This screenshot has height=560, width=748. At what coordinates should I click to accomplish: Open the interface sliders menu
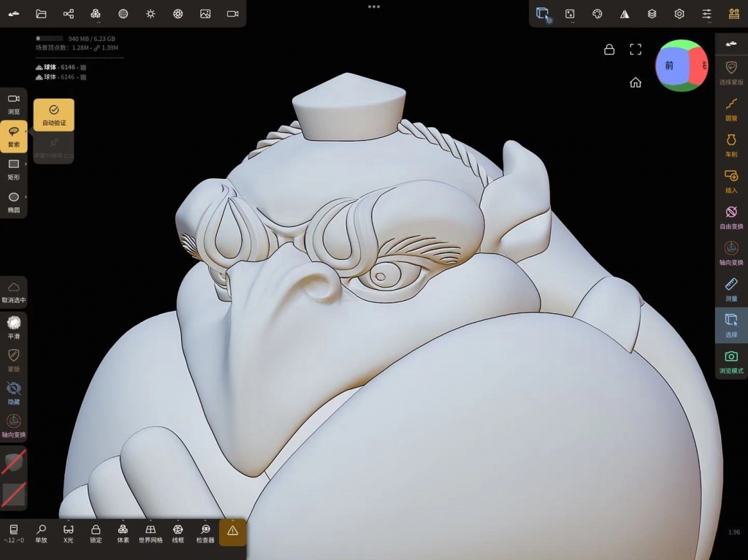coord(706,14)
